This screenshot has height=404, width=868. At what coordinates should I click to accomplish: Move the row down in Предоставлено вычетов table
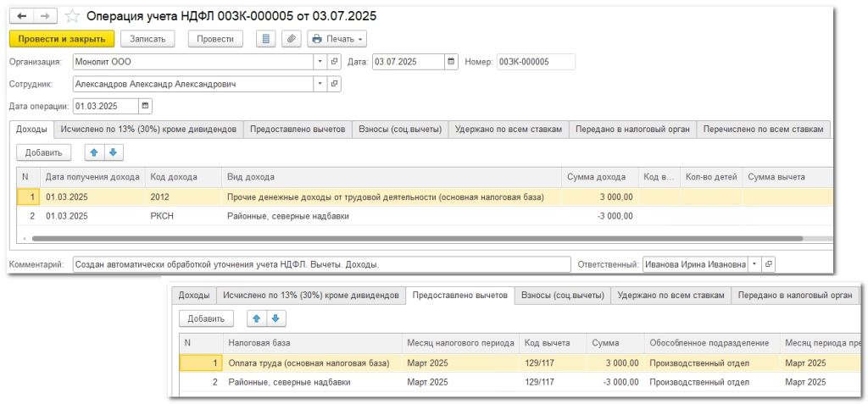point(275,318)
